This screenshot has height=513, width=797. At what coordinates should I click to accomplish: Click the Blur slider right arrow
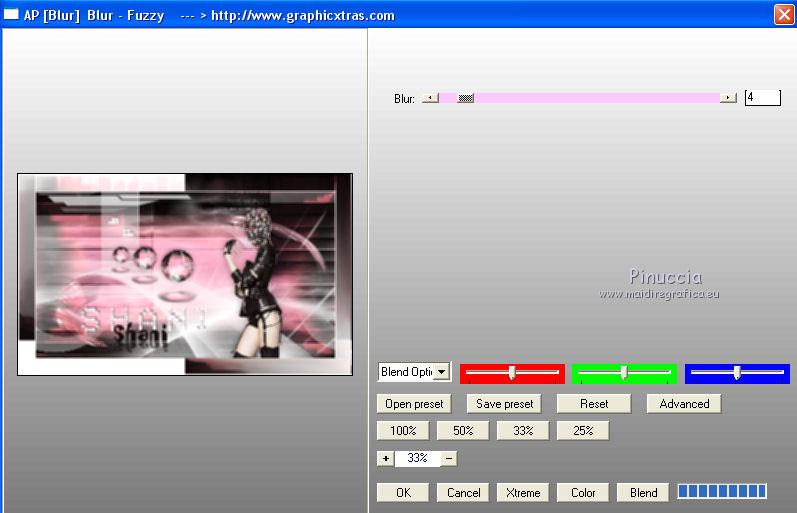tap(728, 98)
